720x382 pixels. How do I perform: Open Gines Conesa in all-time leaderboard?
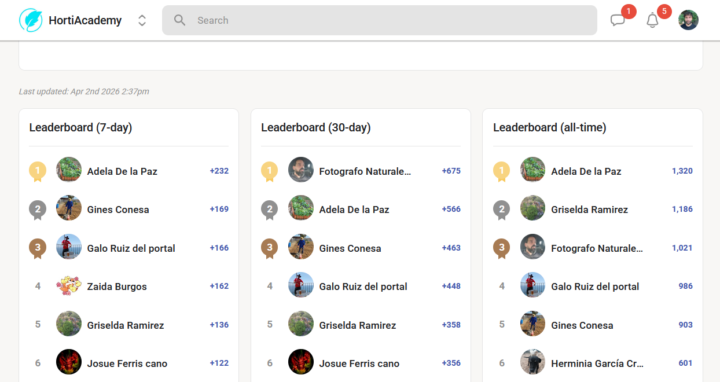[582, 325]
